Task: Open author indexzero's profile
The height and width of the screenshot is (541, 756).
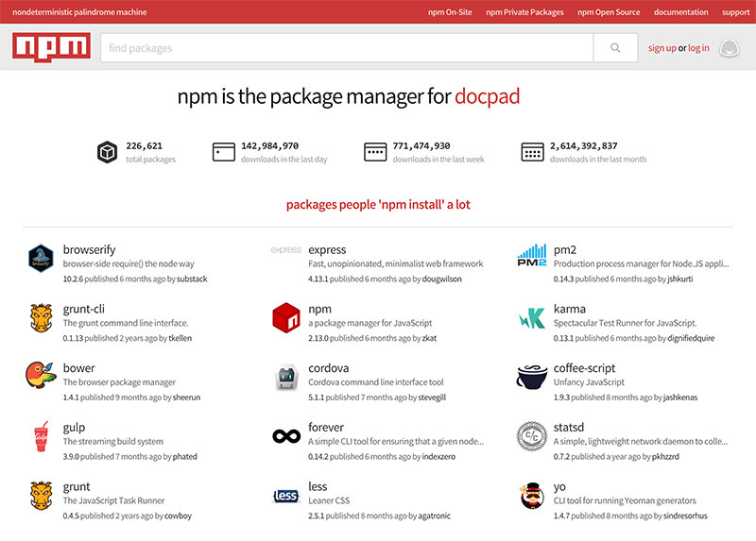Action: [x=438, y=457]
